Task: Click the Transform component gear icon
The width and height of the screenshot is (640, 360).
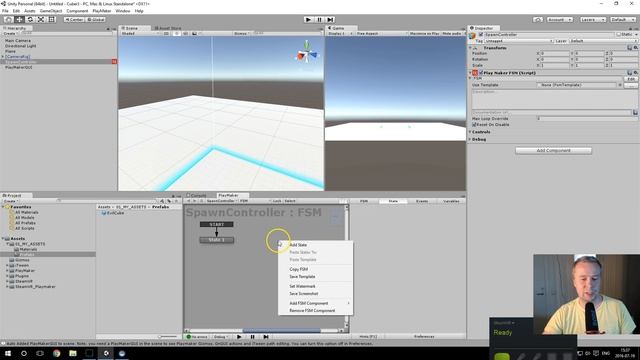Action: point(636,48)
